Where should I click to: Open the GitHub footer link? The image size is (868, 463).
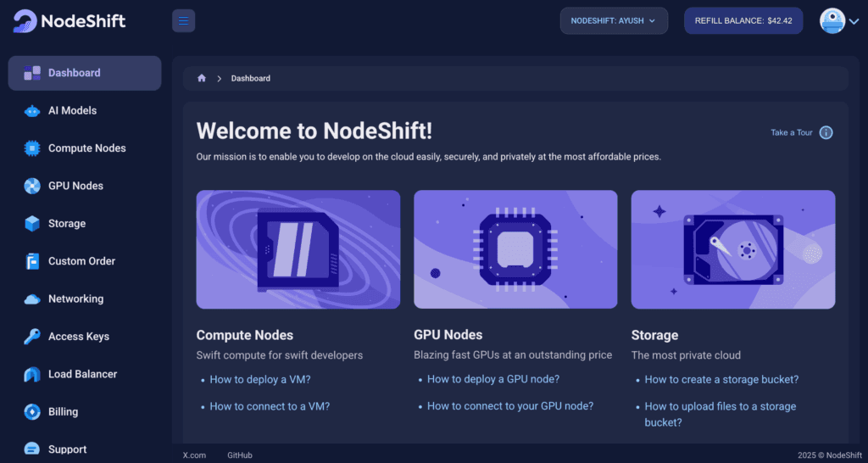click(240, 455)
